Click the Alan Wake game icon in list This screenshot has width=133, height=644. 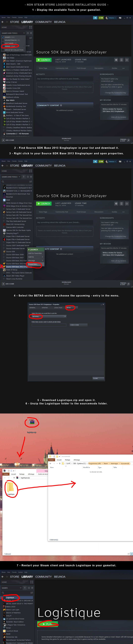(x=4, y=58)
